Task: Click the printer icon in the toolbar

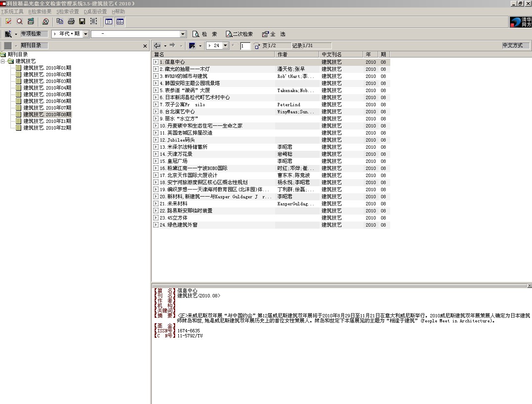Action: click(x=71, y=22)
